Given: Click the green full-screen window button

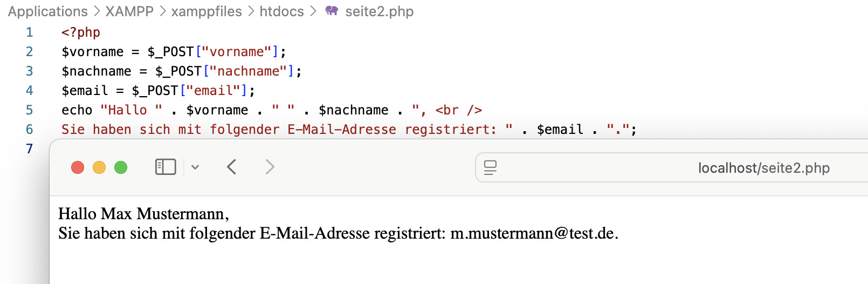Looking at the screenshot, I should (x=121, y=167).
